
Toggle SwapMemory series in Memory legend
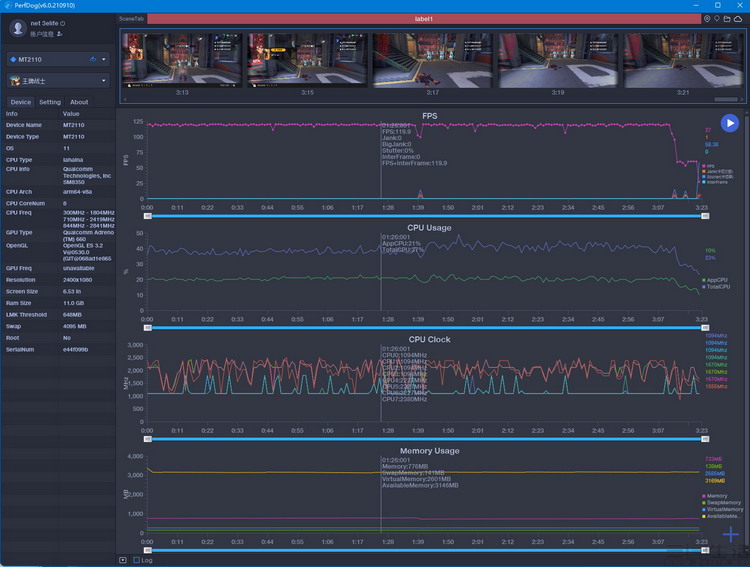(721, 502)
